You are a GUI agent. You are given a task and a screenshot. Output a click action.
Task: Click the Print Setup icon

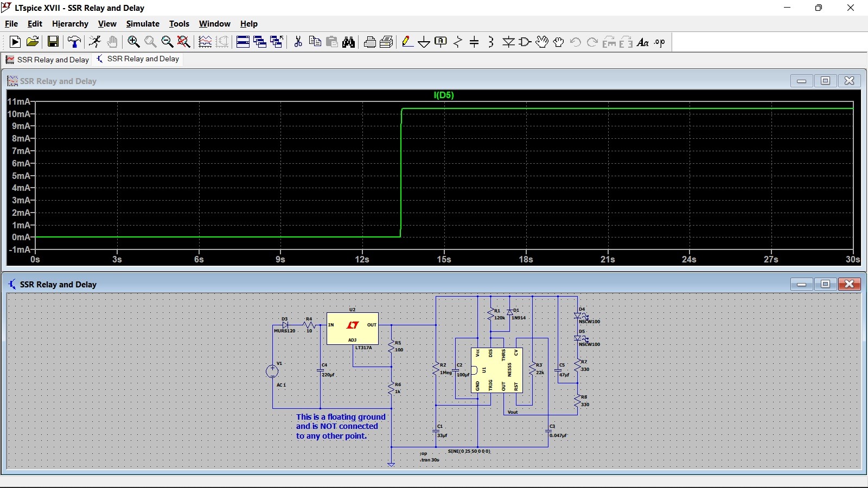387,42
